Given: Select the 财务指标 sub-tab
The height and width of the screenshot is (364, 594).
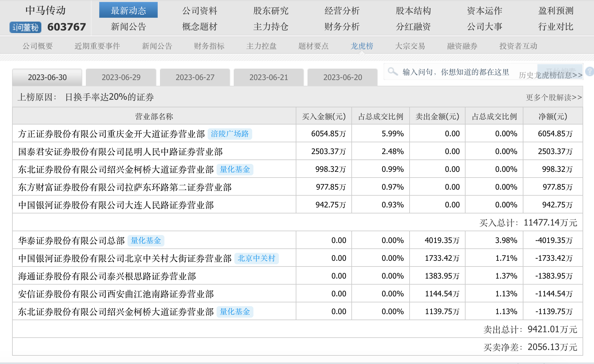Looking at the screenshot, I should (x=209, y=46).
